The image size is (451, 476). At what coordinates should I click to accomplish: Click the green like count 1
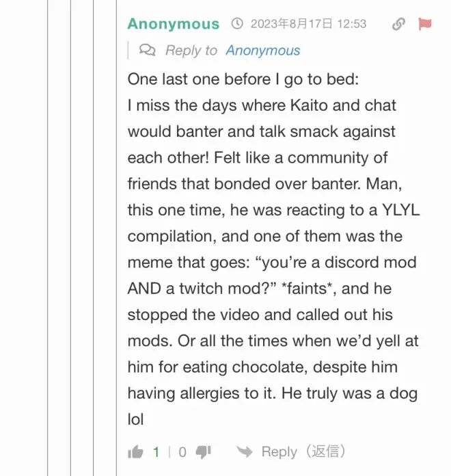click(x=156, y=452)
